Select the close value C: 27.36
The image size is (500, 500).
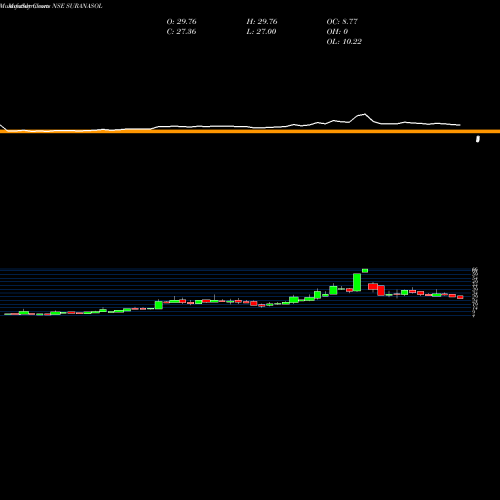point(181,32)
